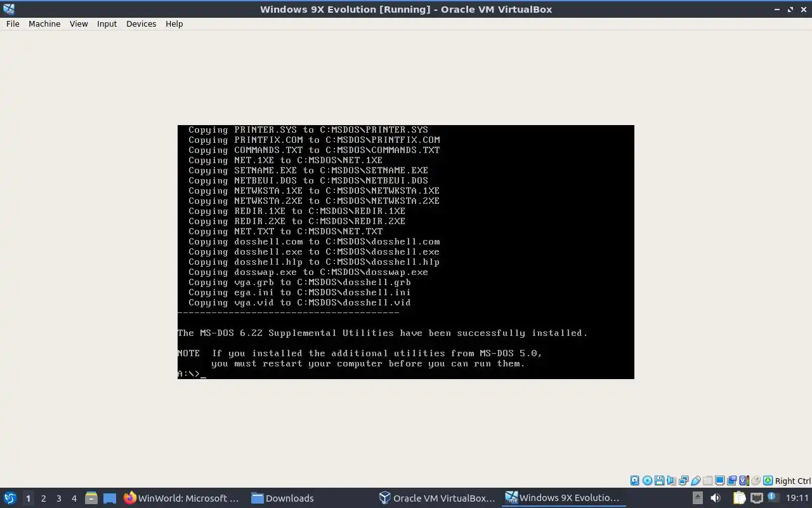Screen dimensions: 812x508
Task: Open the File menu
Action: click(x=13, y=23)
